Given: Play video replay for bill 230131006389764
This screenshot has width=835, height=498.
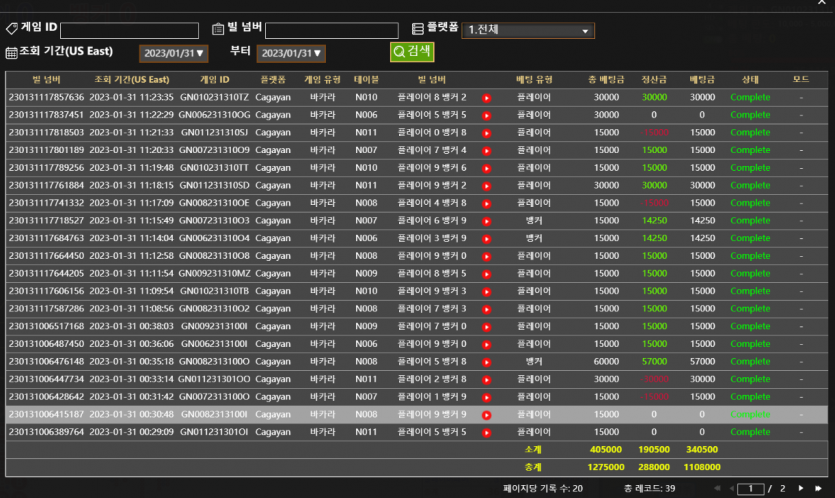Looking at the screenshot, I should click(x=486, y=432).
